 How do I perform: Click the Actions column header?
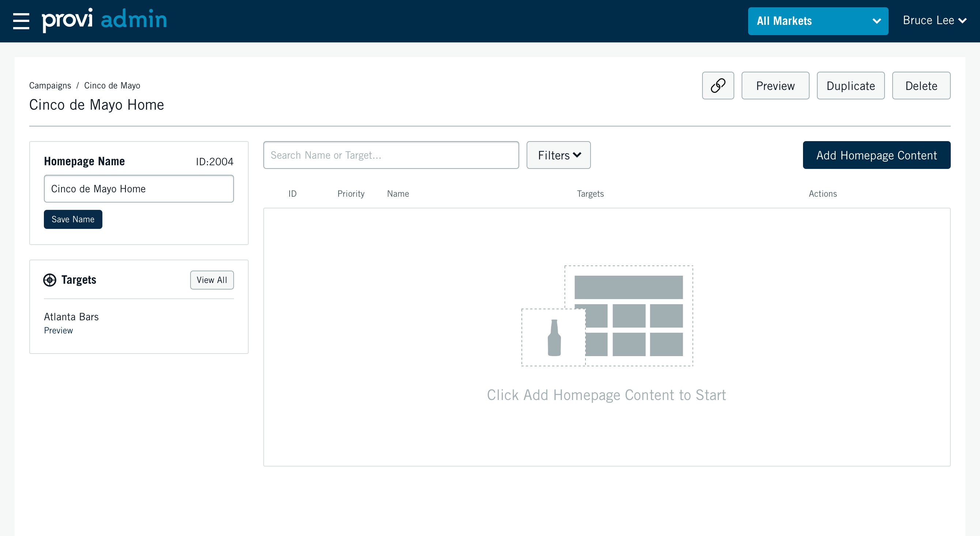pos(822,194)
